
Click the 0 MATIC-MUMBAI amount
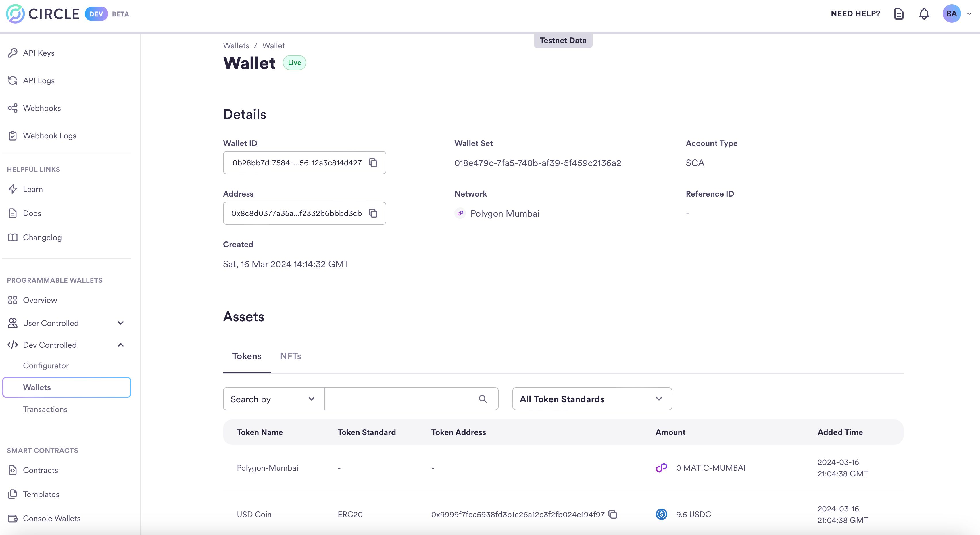[711, 468]
